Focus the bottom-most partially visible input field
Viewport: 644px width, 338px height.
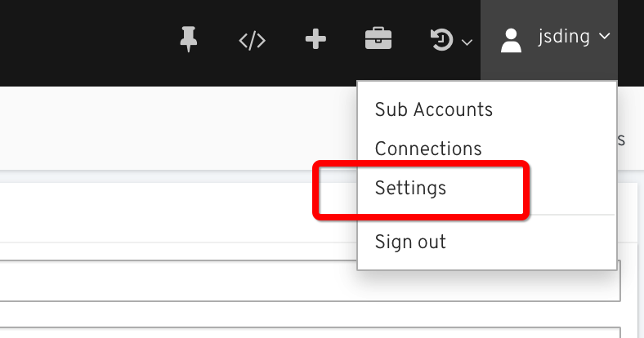click(310, 332)
